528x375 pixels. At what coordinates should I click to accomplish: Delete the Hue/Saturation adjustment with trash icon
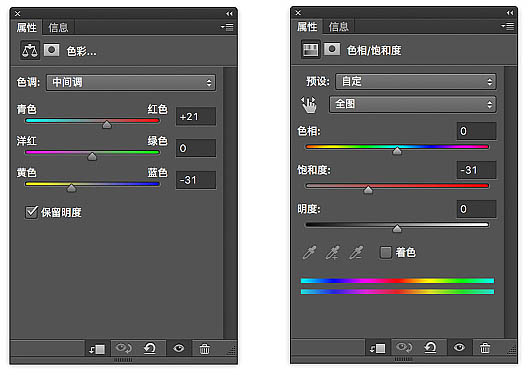pyautogui.click(x=485, y=348)
